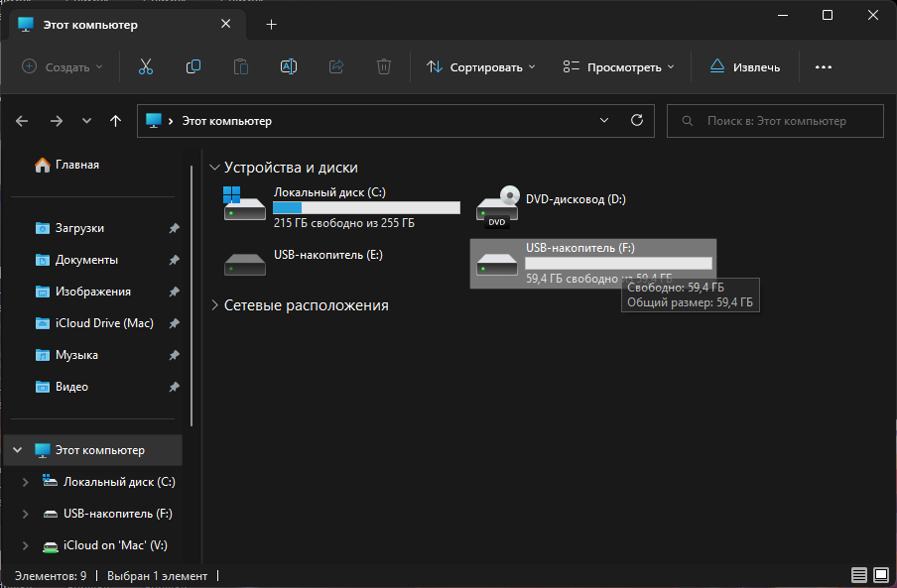The width and height of the screenshot is (897, 588).
Task: Click the pin icon next to Изображения
Action: click(x=175, y=292)
